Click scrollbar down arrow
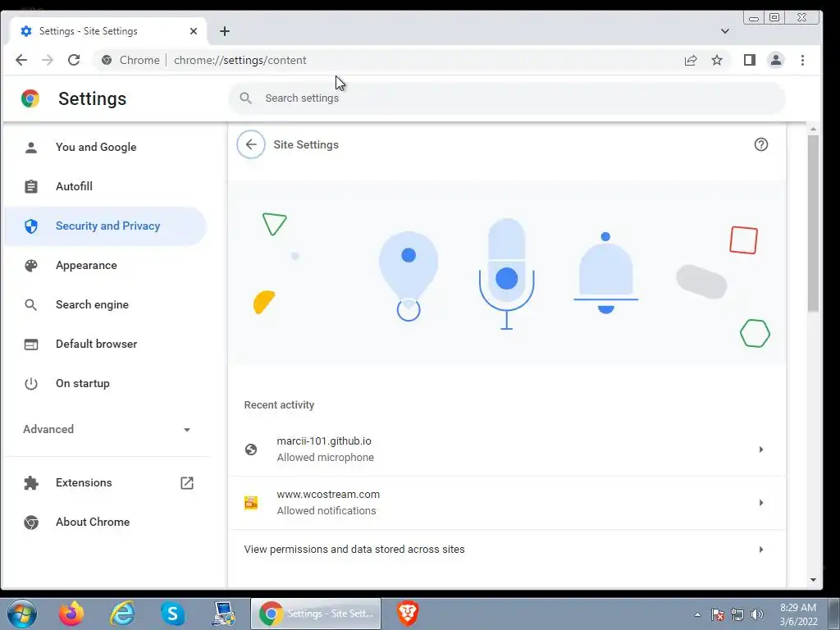This screenshot has width=840, height=630. tap(813, 580)
